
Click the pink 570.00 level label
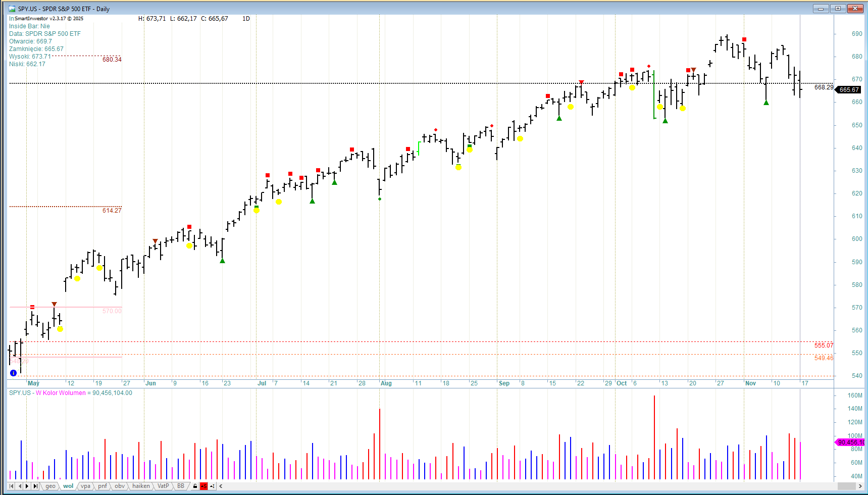pos(112,311)
